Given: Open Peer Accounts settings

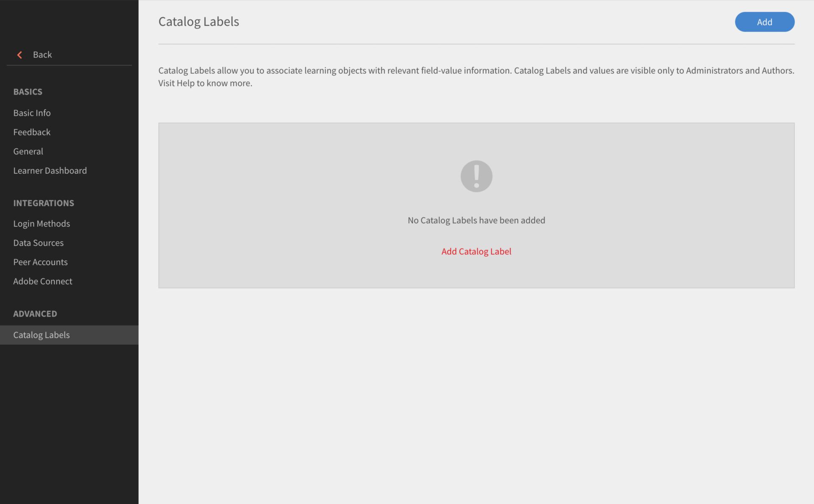Looking at the screenshot, I should coord(40,262).
